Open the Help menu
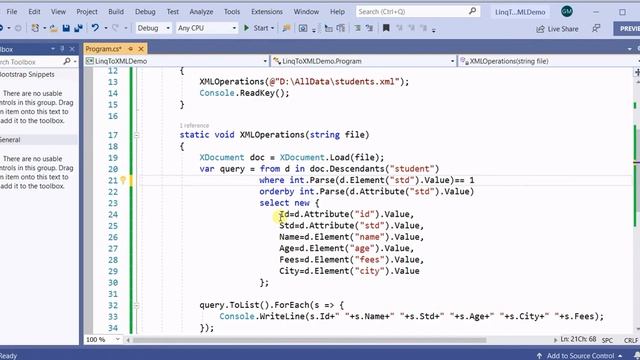 pos(337,11)
